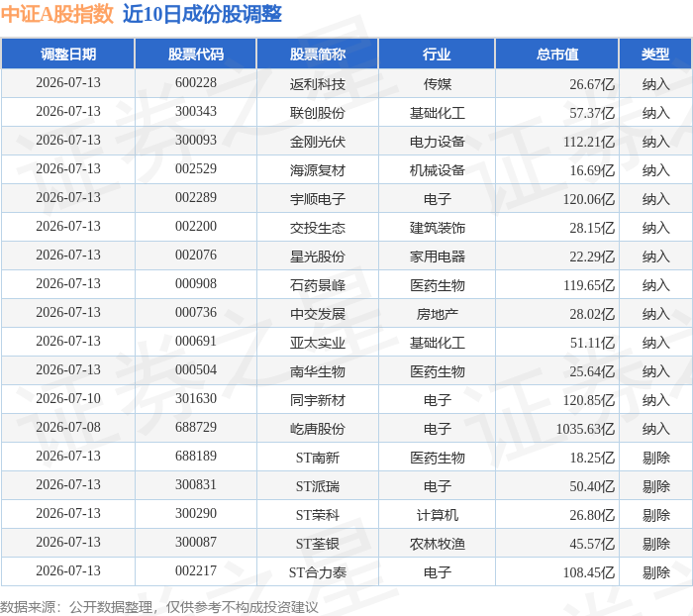The width and height of the screenshot is (693, 616).
Task: Click the 股票代码 column header
Action: click(196, 53)
